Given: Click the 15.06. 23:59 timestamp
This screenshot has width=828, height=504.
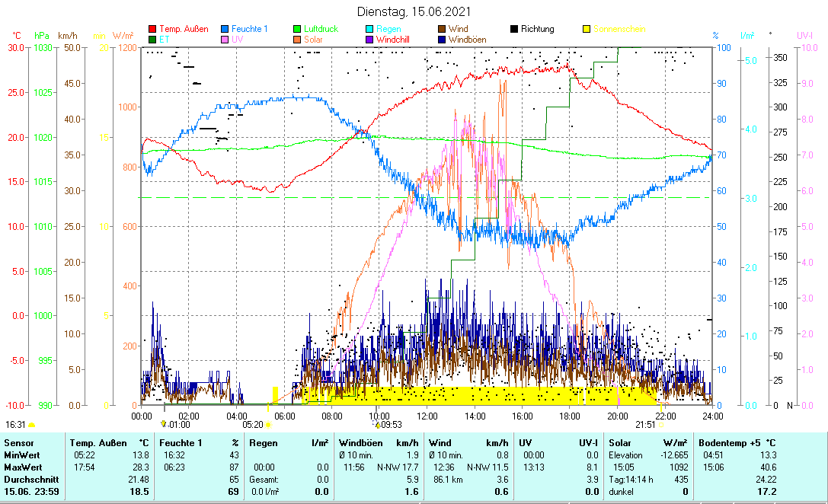Looking at the screenshot, I should (x=32, y=492).
